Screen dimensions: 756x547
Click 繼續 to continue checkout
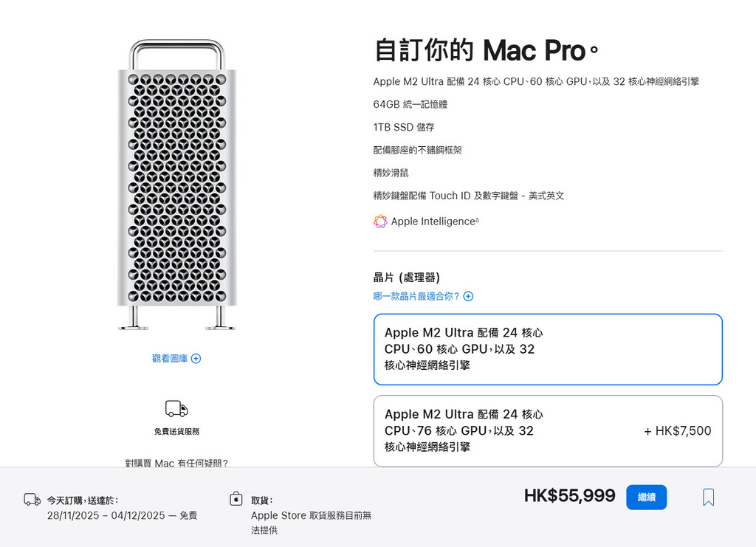click(646, 497)
